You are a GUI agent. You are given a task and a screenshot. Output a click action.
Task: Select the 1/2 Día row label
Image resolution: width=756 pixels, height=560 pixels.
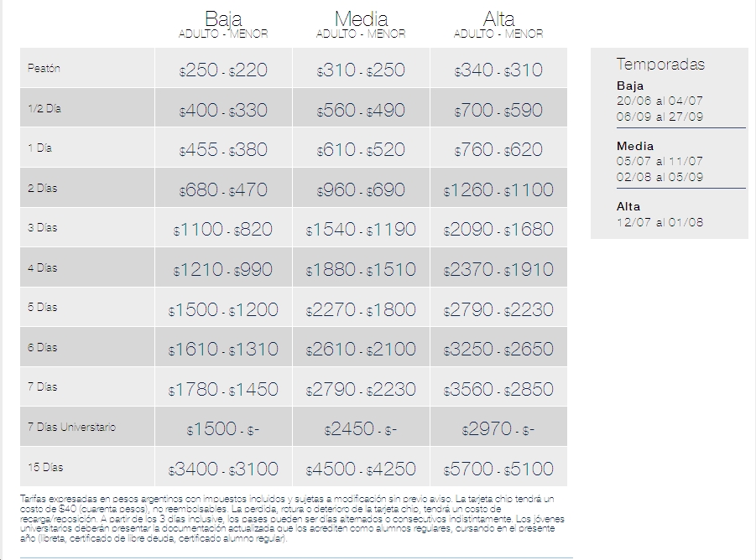[x=44, y=109]
